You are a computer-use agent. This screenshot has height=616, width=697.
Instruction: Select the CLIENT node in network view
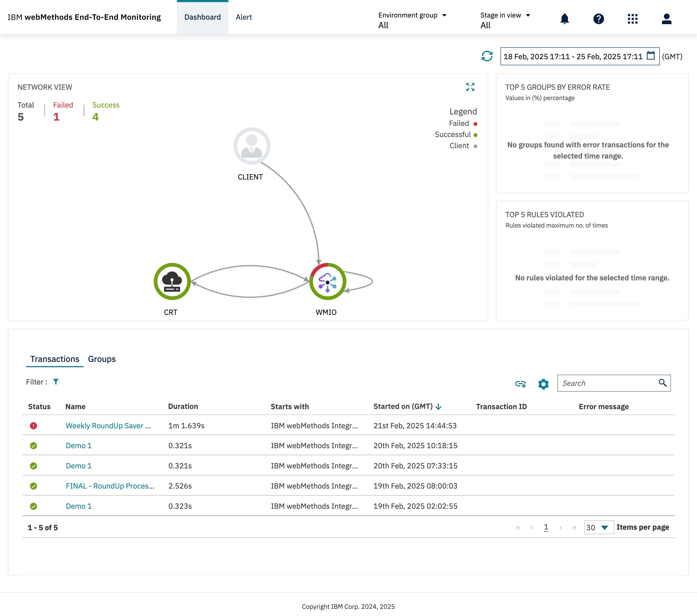coord(252,146)
